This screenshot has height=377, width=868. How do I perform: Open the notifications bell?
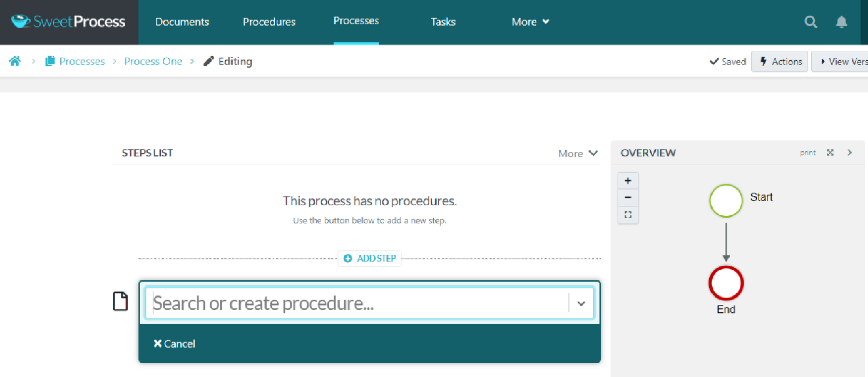click(841, 22)
